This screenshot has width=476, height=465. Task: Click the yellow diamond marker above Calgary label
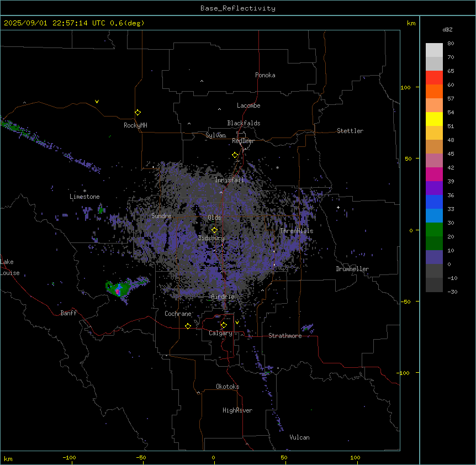tap(224, 325)
